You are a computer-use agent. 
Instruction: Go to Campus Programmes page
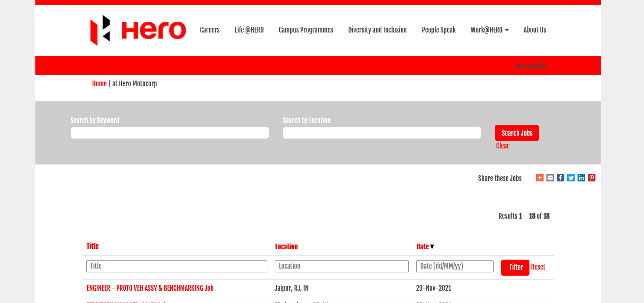[x=305, y=30]
